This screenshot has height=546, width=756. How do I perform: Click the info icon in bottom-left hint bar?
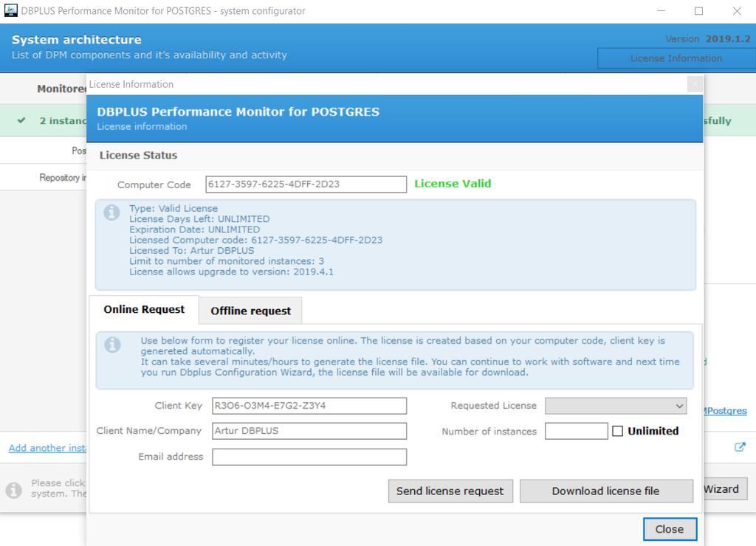[x=13, y=490]
